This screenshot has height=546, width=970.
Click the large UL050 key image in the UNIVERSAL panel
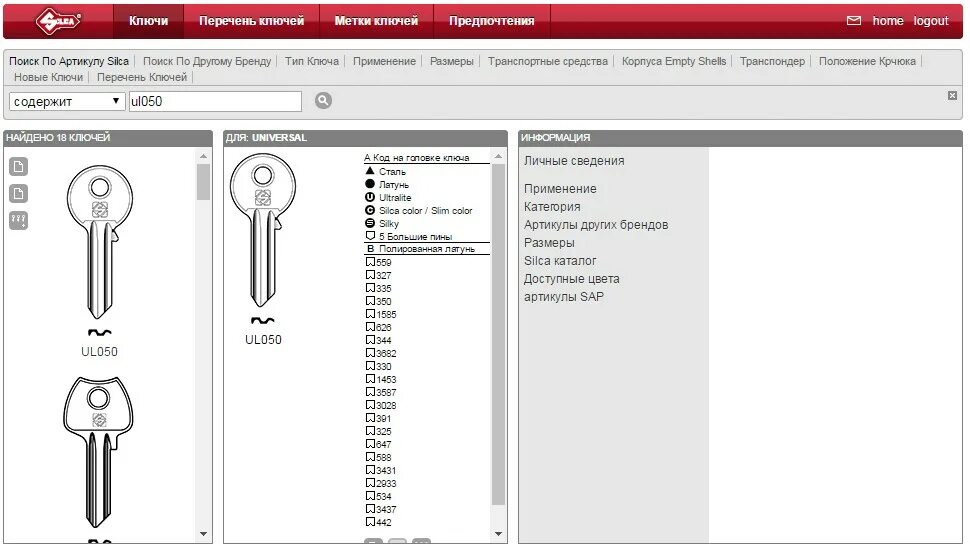[262, 230]
